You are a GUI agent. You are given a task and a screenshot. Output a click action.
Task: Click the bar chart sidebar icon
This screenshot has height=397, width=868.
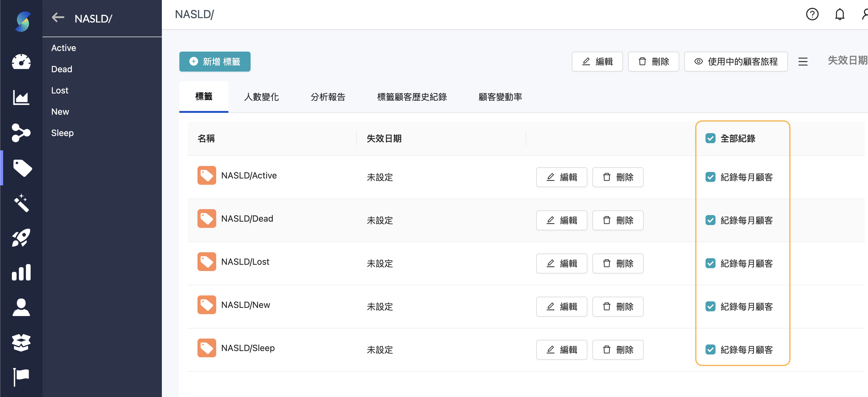pyautogui.click(x=21, y=272)
